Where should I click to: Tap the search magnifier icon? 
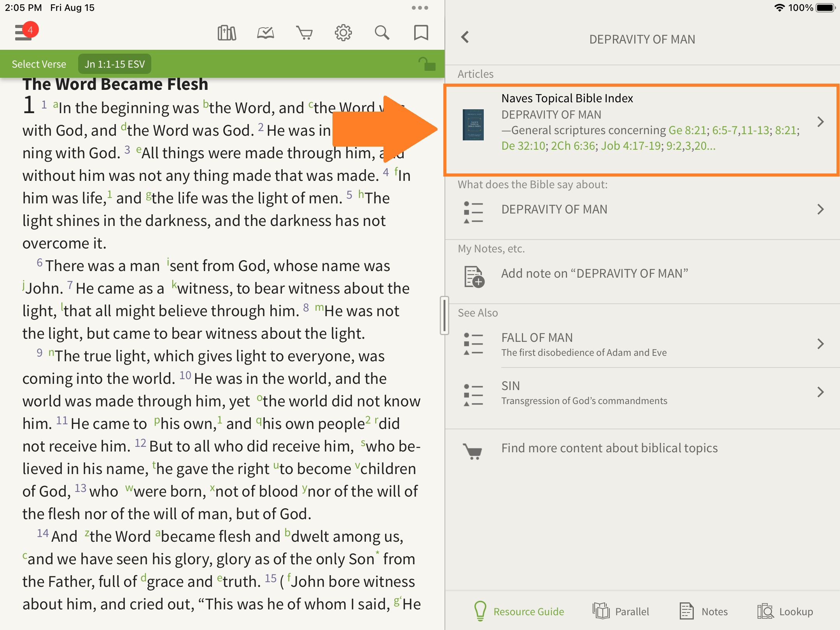382,33
